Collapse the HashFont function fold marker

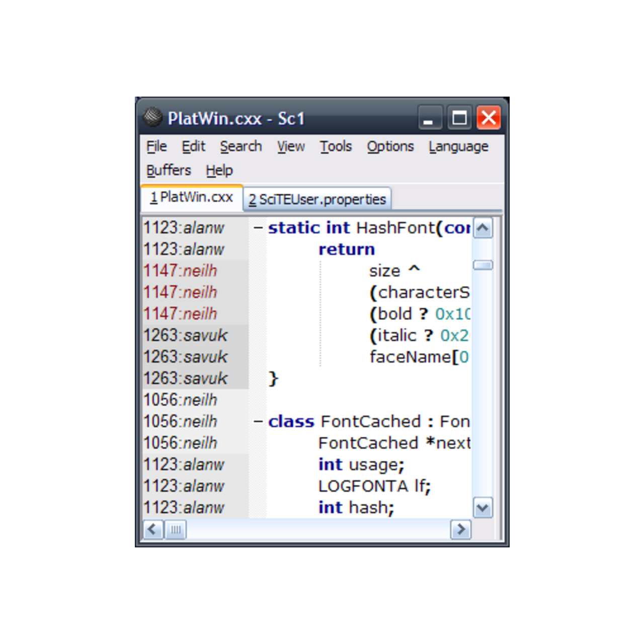(x=258, y=228)
